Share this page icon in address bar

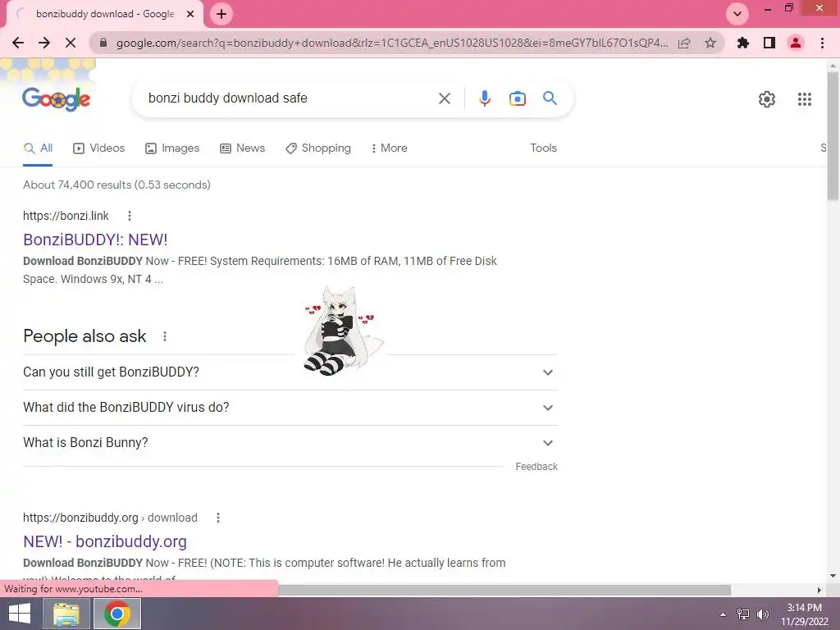pos(684,43)
